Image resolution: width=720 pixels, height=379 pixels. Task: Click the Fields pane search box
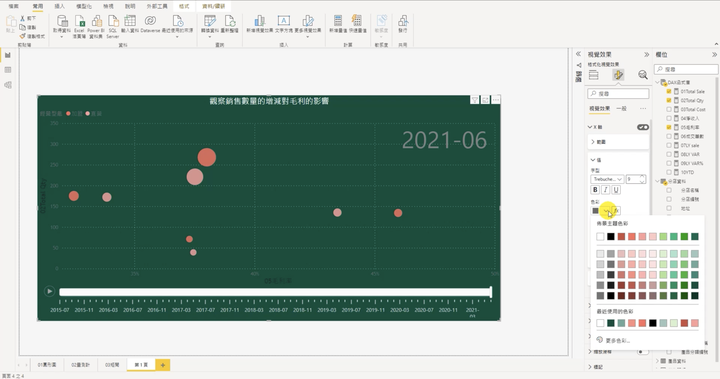click(686, 69)
